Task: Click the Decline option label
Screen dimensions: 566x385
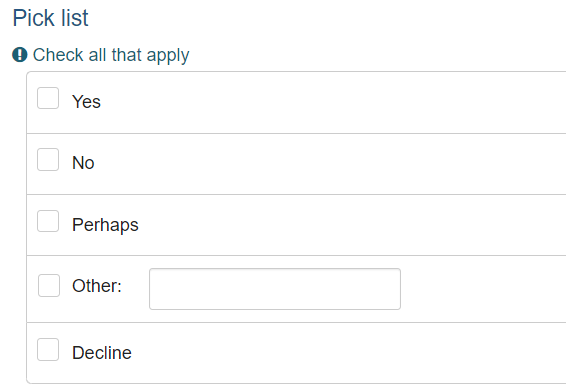Action: 102,353
